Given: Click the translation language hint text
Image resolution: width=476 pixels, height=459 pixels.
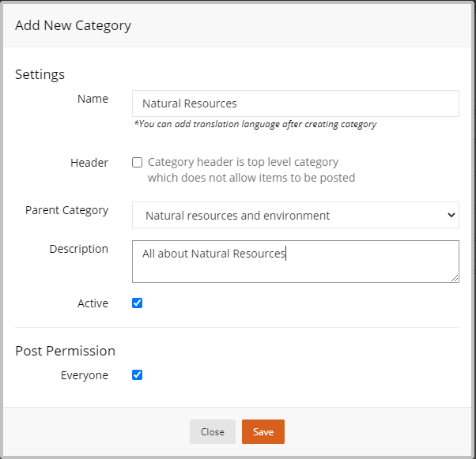Looking at the screenshot, I should click(255, 124).
